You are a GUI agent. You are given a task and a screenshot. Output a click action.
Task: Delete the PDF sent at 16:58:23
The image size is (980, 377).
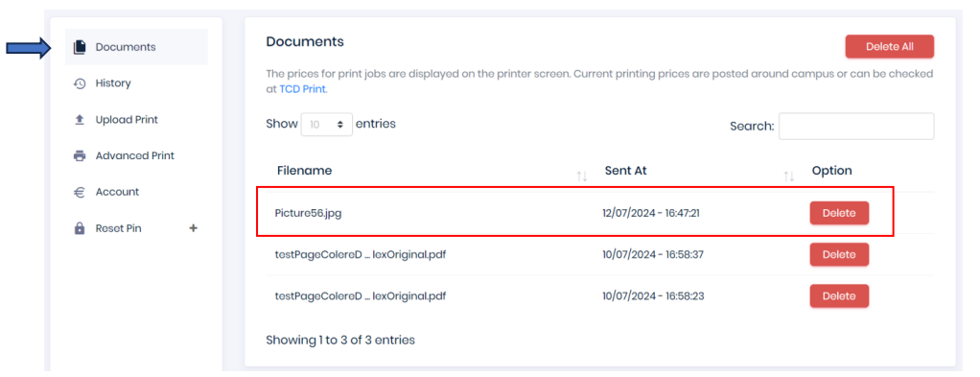(x=839, y=295)
